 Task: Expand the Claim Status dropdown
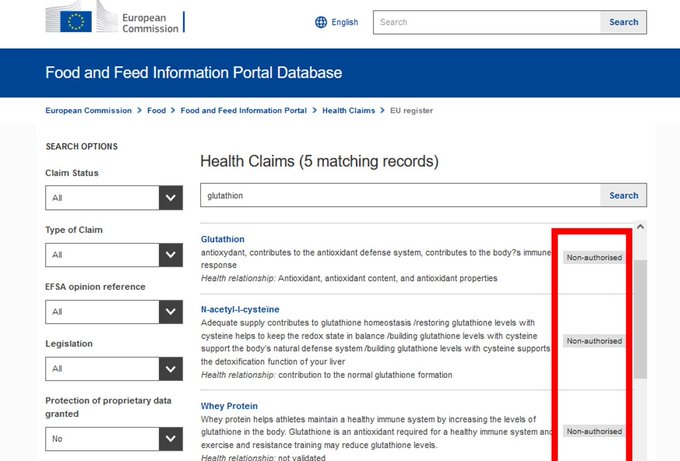(114, 198)
